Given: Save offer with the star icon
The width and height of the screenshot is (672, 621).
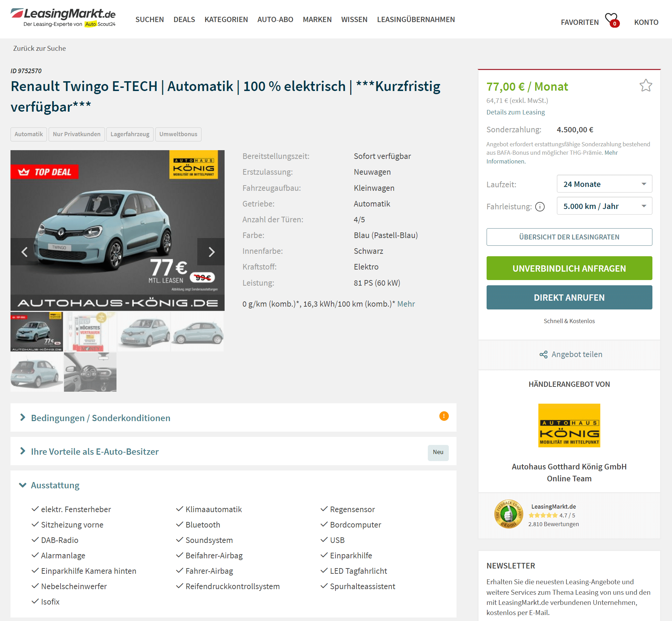Looking at the screenshot, I should 646,85.
